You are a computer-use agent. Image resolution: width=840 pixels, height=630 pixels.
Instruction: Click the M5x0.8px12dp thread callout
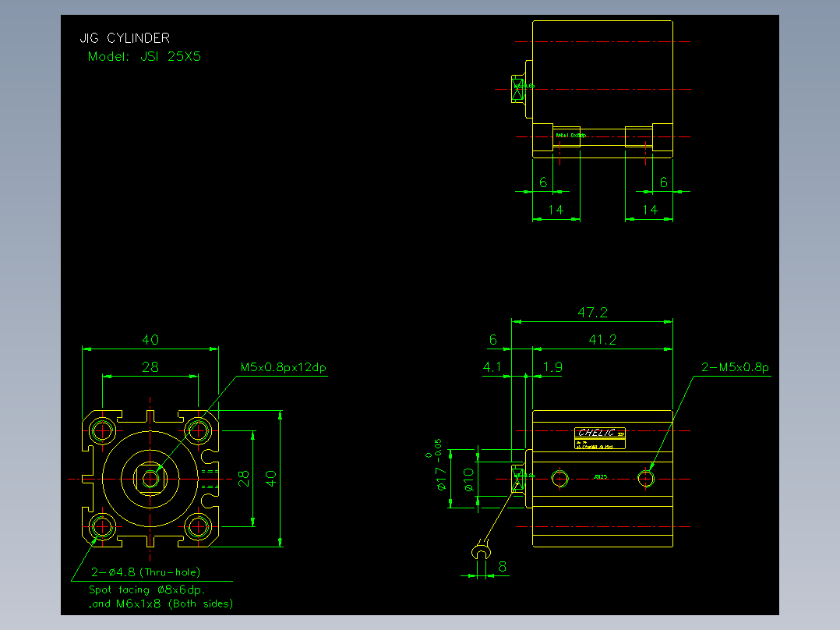tap(283, 367)
